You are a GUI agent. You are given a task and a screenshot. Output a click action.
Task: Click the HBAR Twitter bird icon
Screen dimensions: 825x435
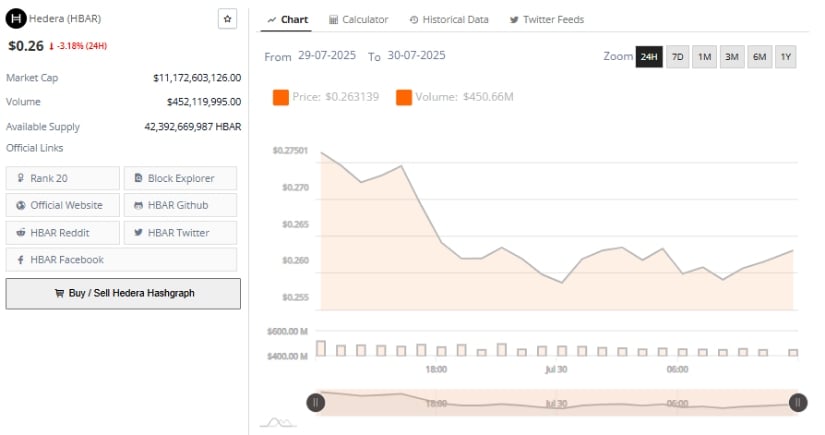[138, 232]
